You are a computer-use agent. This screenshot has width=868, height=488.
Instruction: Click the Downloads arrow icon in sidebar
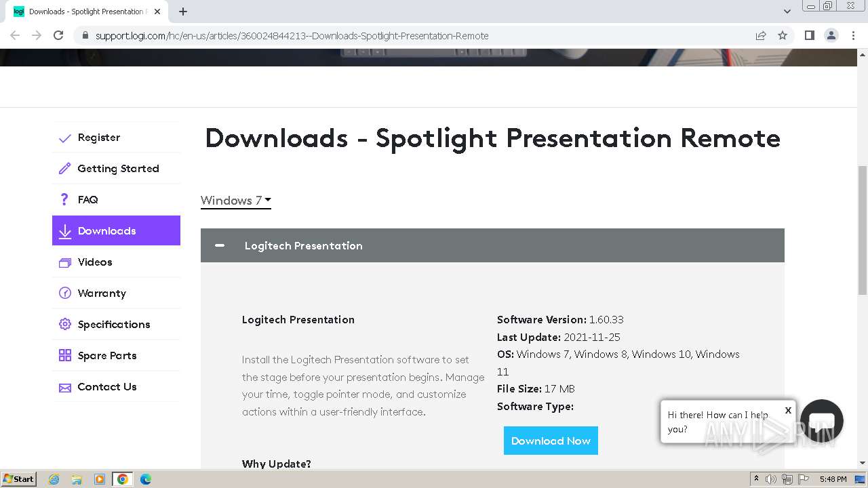click(x=65, y=231)
